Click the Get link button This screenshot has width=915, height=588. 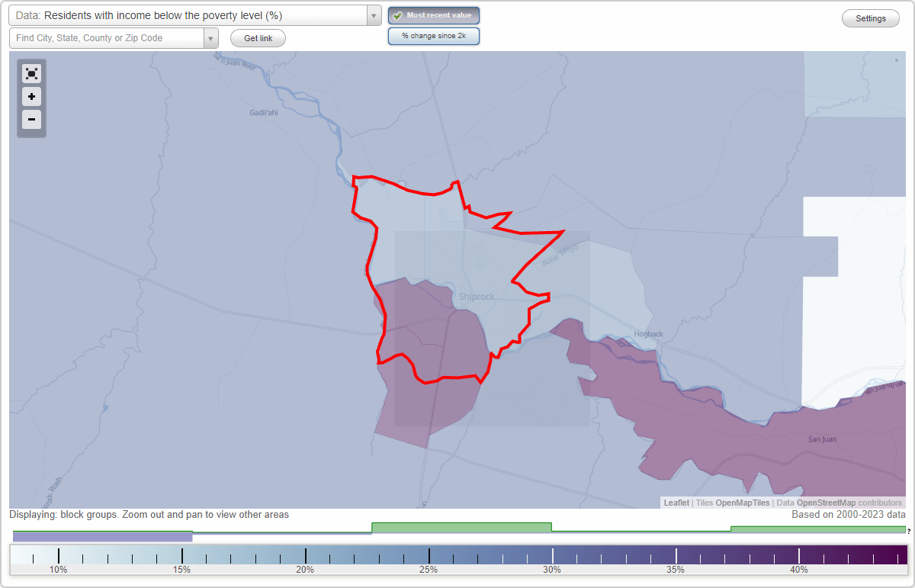[257, 37]
